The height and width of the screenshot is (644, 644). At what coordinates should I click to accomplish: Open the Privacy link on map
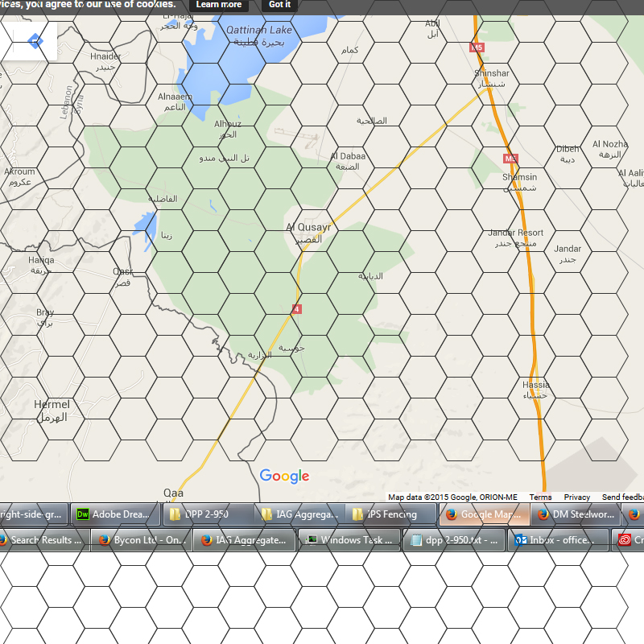(x=576, y=497)
